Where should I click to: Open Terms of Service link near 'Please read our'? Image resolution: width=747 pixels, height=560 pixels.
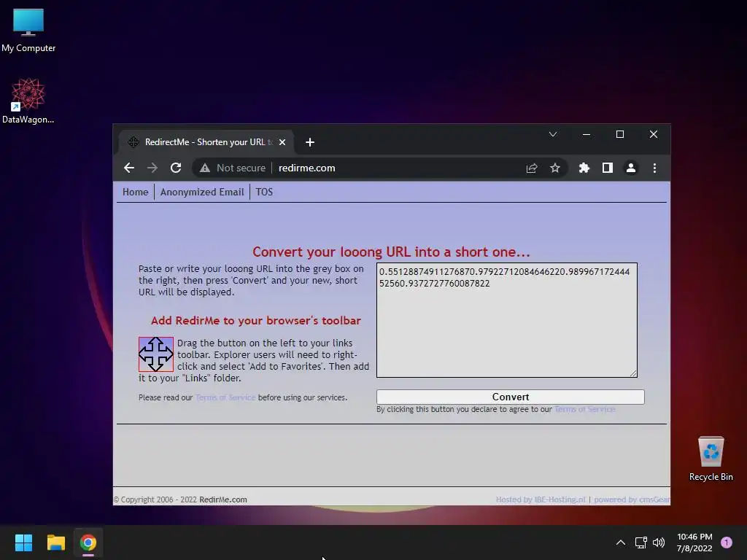[x=225, y=397]
